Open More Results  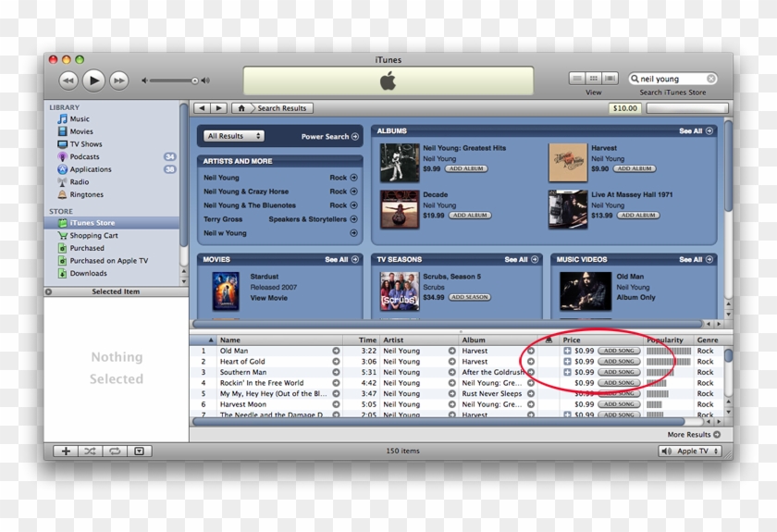pyautogui.click(x=694, y=434)
